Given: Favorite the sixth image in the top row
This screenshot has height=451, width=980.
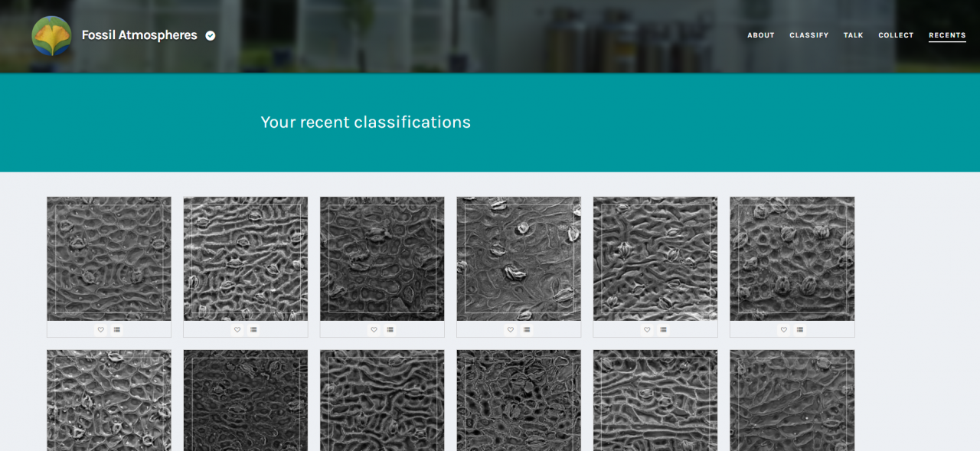Looking at the screenshot, I should tap(784, 329).
